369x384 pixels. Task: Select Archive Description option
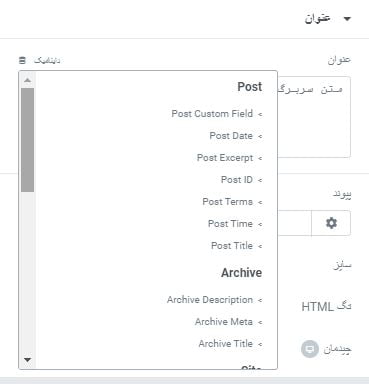[x=214, y=300]
